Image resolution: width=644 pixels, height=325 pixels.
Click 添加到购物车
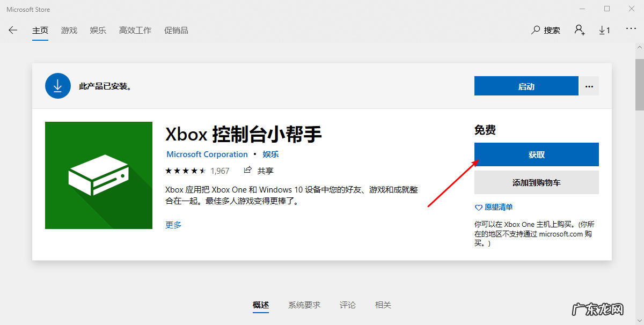[x=536, y=182]
